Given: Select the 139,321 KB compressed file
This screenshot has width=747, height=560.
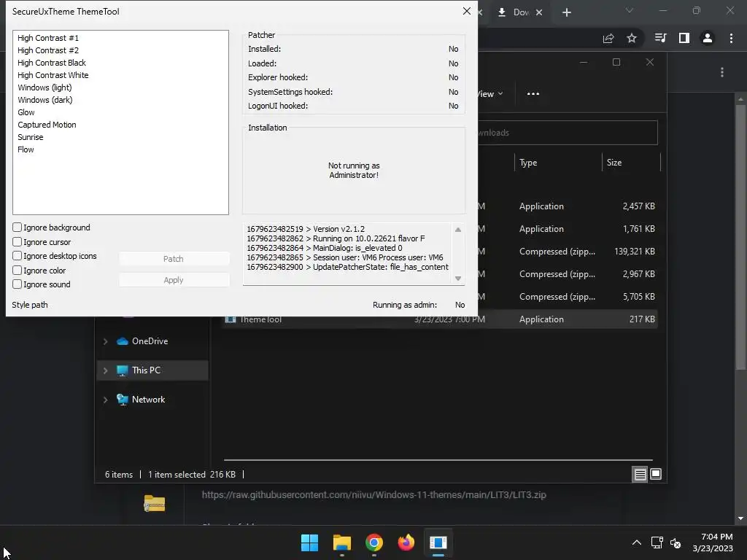Looking at the screenshot, I should pos(568,252).
